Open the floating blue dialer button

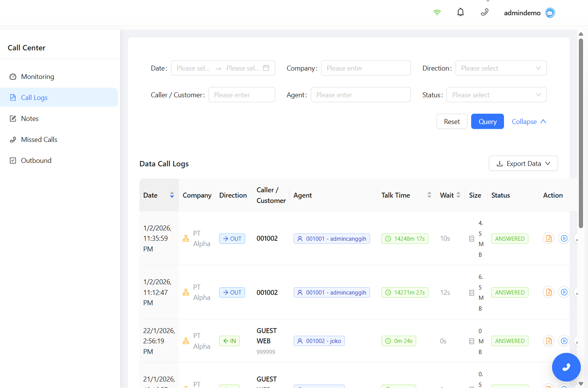(x=566, y=367)
